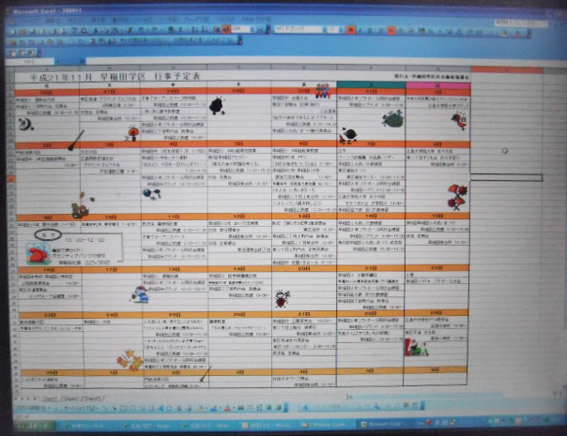Click the telephone clip art image
The width and height of the screenshot is (567, 436).
[x=37, y=254]
